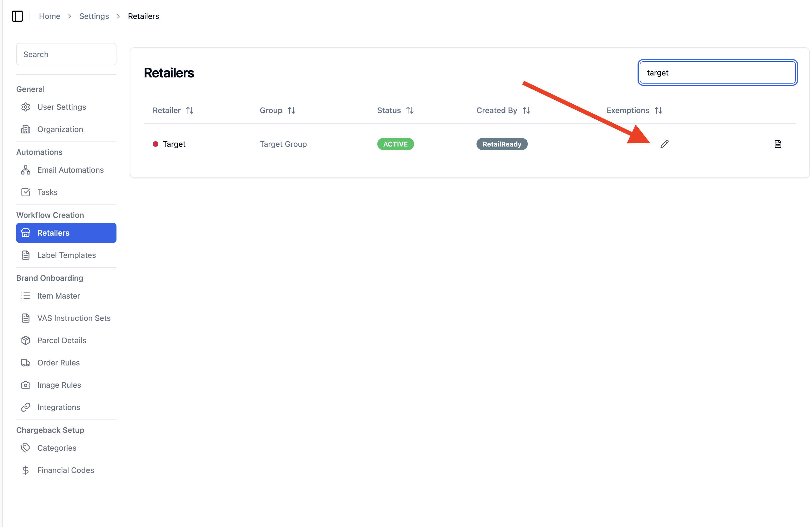Focus the sidebar Search field

[x=66, y=54]
